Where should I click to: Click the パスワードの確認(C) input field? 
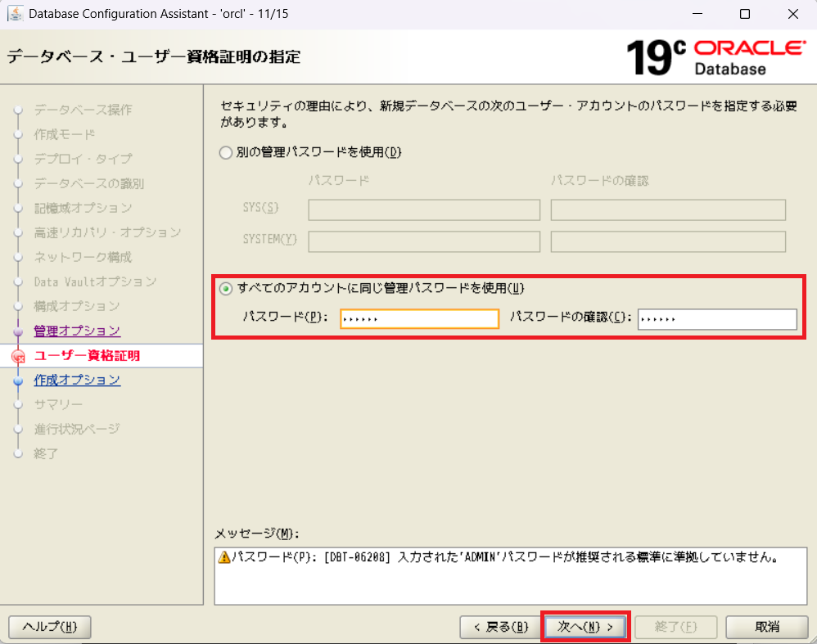(717, 318)
